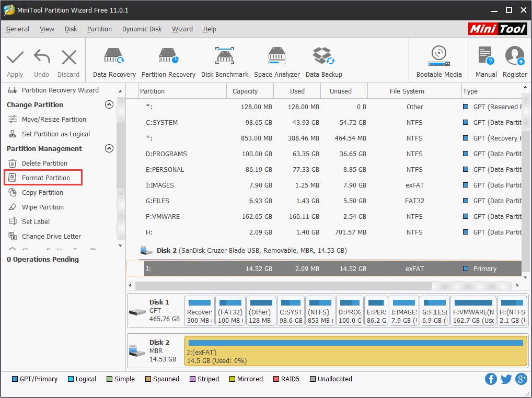The height and width of the screenshot is (398, 532).
Task: Open the General menu
Action: pyautogui.click(x=18, y=29)
